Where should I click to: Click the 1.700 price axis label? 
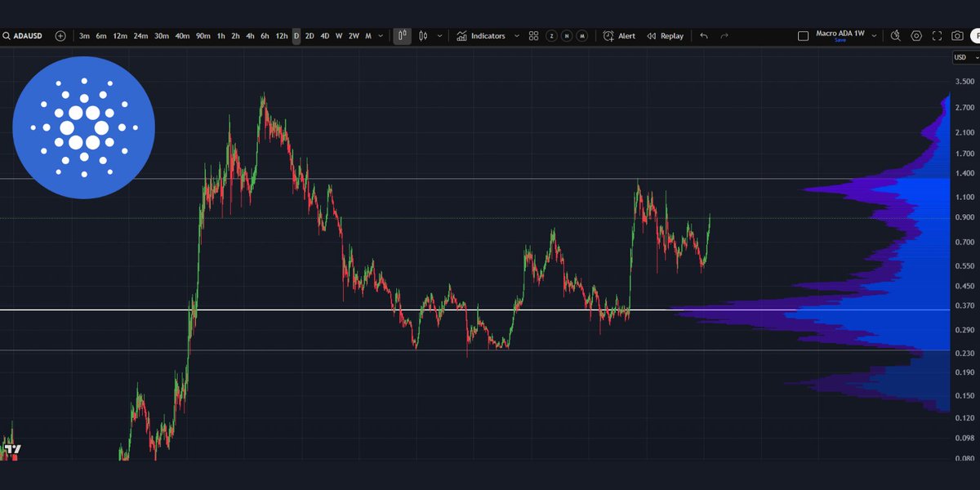pos(964,154)
